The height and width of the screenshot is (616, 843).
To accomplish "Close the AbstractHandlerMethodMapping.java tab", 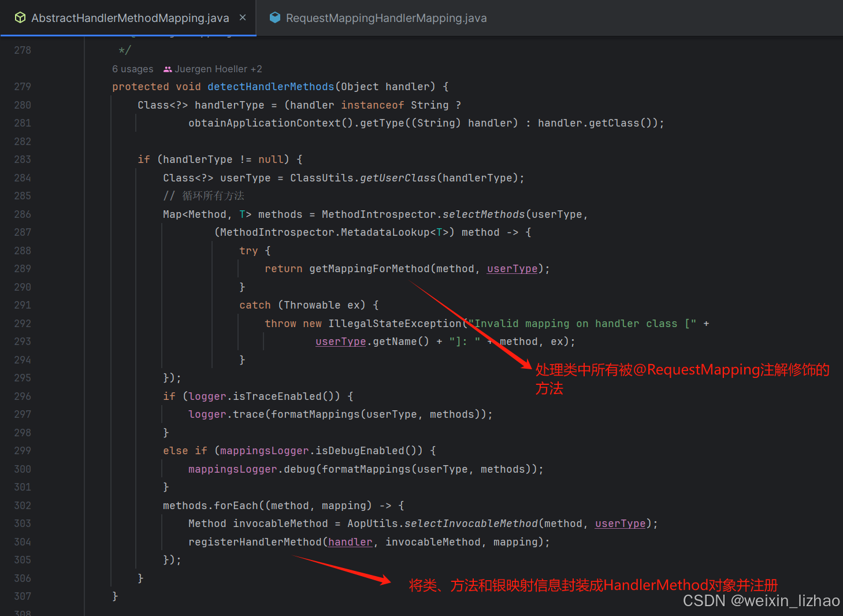I will (243, 18).
